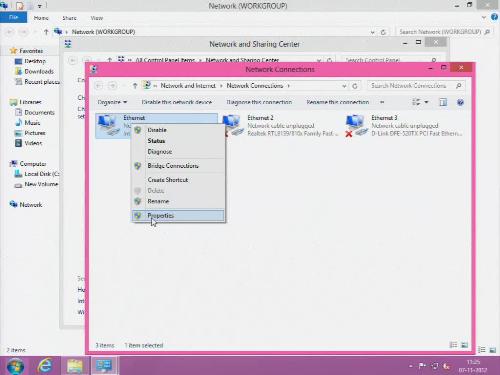Switch to details view icon in Network Connections
Image resolution: width=500 pixels, height=375 pixels.
tap(453, 345)
